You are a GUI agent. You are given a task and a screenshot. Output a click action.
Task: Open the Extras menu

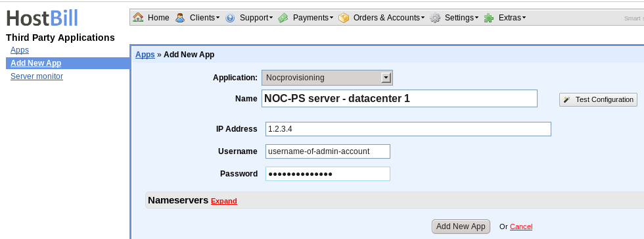point(512,18)
